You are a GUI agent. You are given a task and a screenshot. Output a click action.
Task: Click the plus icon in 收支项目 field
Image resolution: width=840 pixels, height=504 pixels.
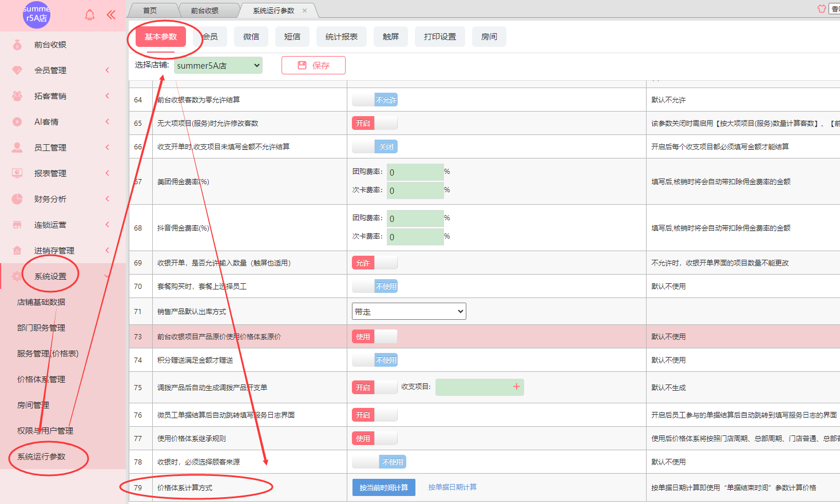pos(516,387)
